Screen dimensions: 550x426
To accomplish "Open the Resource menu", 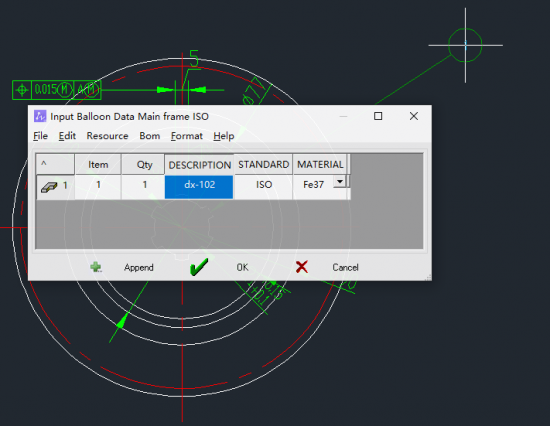I will coord(107,136).
